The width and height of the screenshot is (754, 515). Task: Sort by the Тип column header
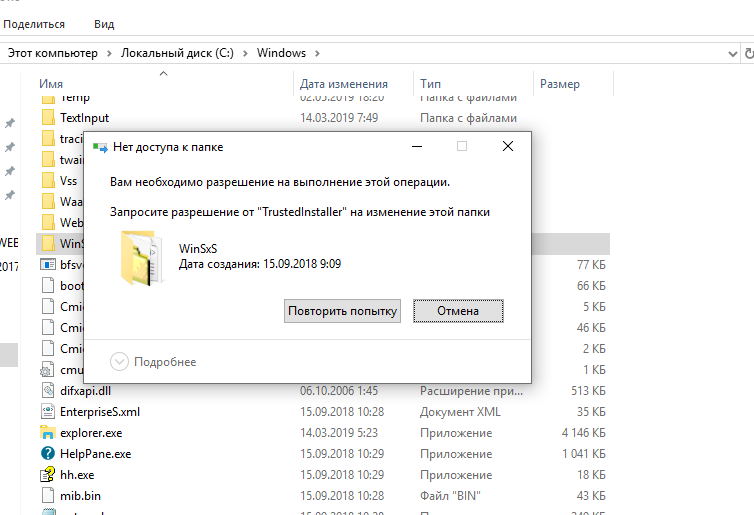click(x=430, y=84)
